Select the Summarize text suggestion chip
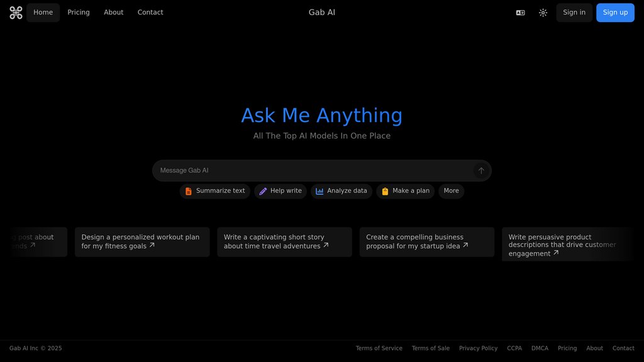Image resolution: width=644 pixels, height=362 pixels. click(215, 191)
